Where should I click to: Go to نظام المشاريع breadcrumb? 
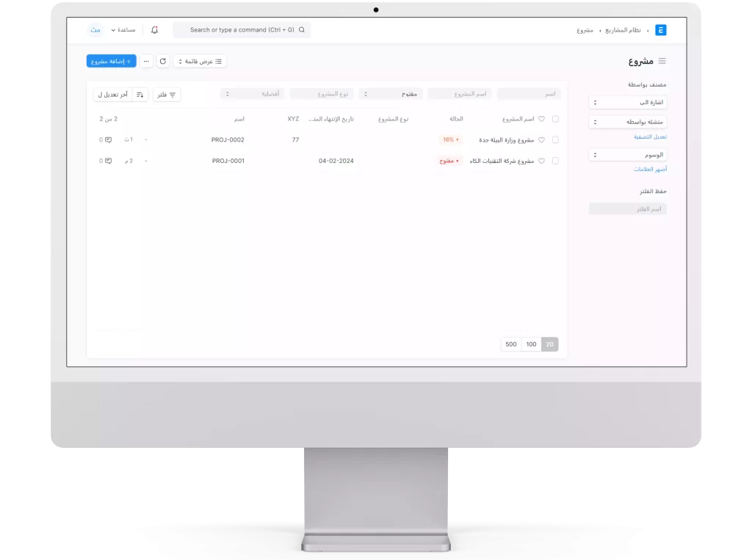(x=623, y=30)
